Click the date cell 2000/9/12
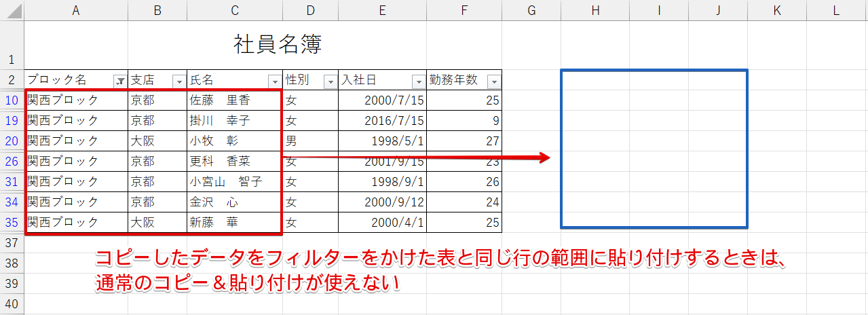Viewport: 868px width, 315px height. (x=382, y=202)
